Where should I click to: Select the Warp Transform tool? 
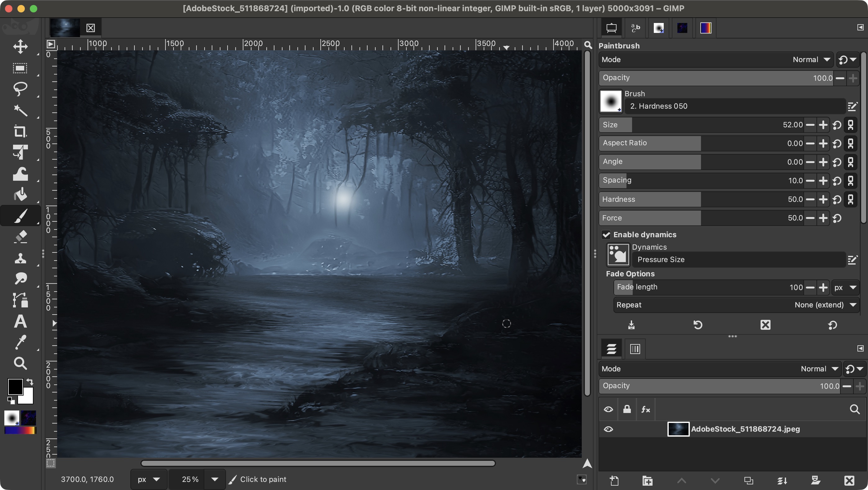20,174
